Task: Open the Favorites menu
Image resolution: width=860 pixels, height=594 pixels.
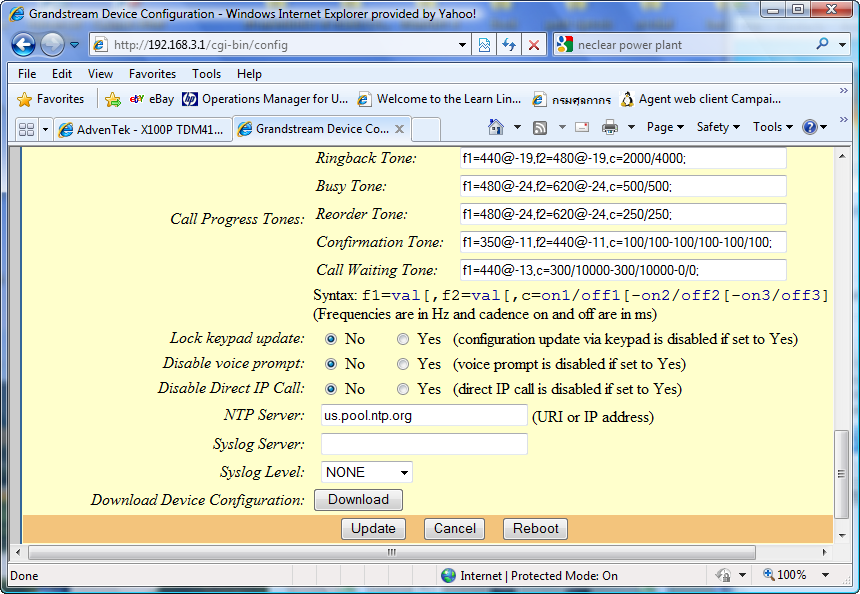Action: coord(152,73)
